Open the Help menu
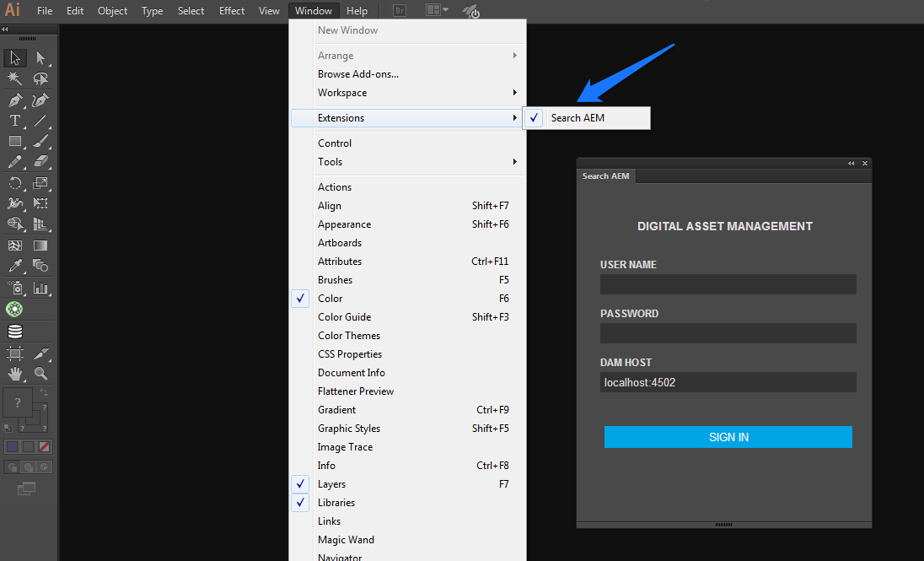This screenshot has width=924, height=561. tap(357, 11)
